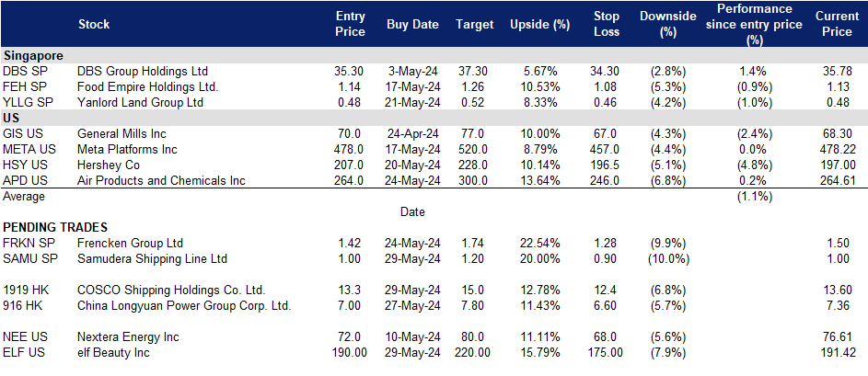
Task: Click the Yanlord Land Group Ltd name
Action: coord(141,102)
